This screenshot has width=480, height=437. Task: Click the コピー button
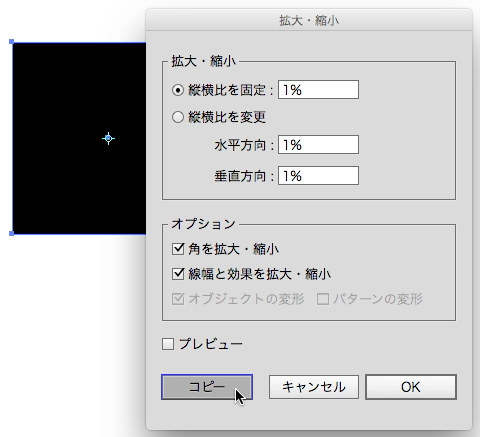[207, 387]
